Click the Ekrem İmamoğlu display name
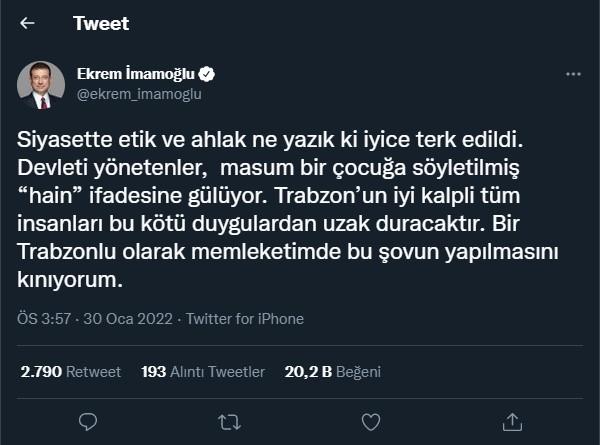This screenshot has width=600, height=445. point(138,74)
